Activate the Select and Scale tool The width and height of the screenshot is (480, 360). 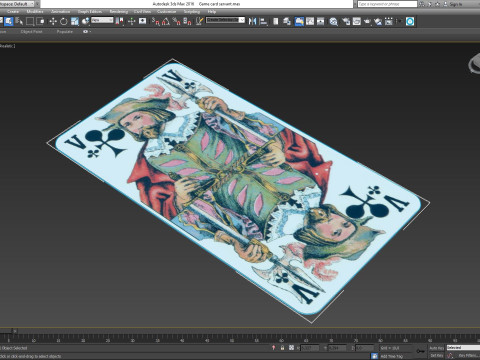75,22
